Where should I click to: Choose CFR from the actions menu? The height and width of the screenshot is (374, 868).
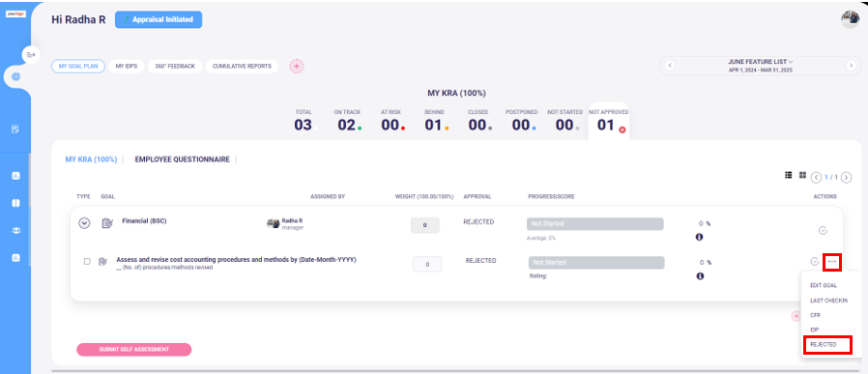(815, 315)
